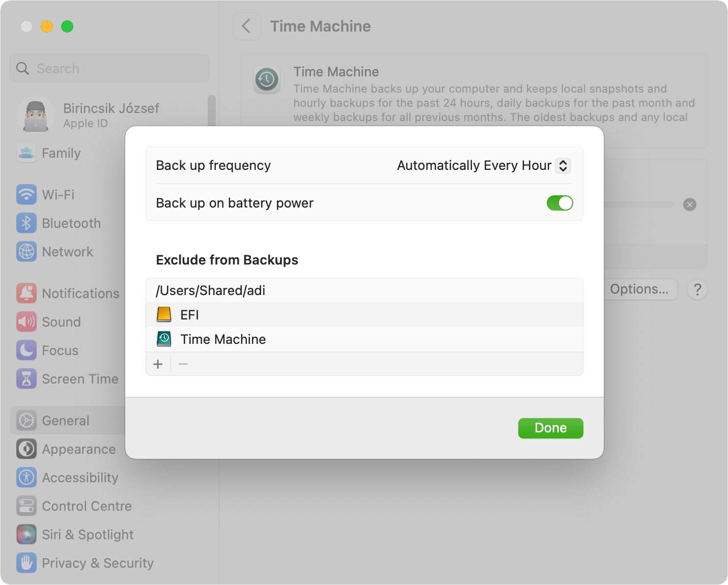Select the Sound speaker icon
The image size is (728, 585).
26,321
